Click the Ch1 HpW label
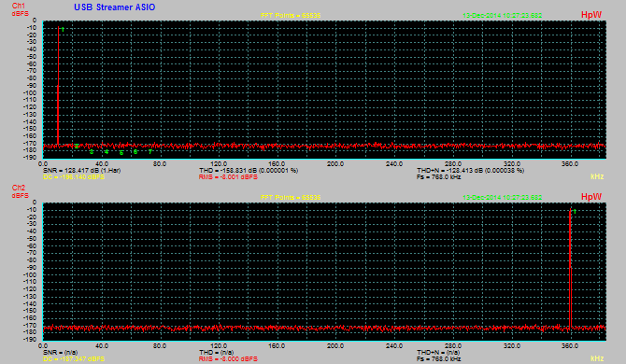This screenshot has width=626, height=364. (x=591, y=15)
